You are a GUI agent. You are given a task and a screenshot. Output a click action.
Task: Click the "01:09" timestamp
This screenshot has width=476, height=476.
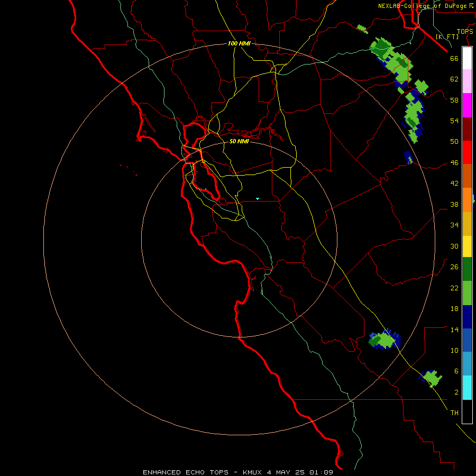click(x=321, y=472)
